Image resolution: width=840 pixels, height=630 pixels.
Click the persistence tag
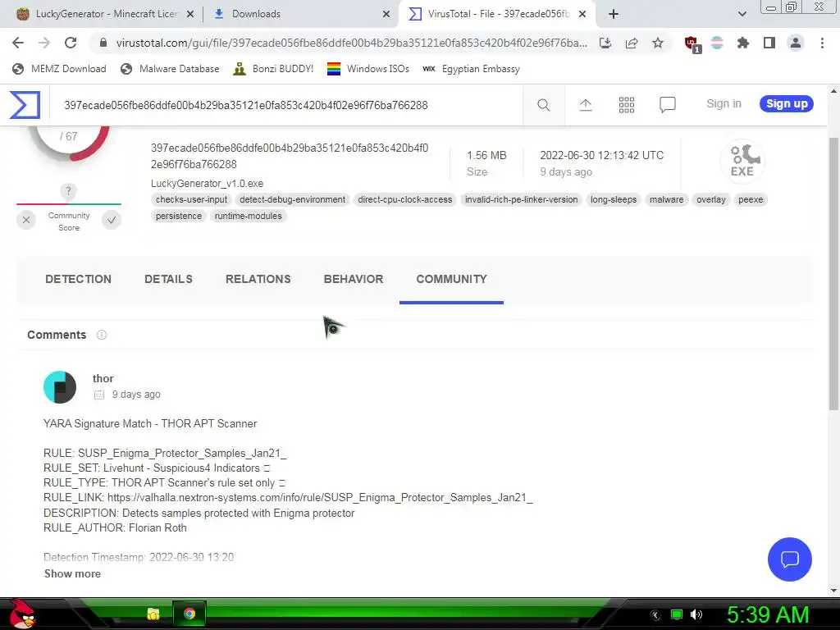coord(179,216)
